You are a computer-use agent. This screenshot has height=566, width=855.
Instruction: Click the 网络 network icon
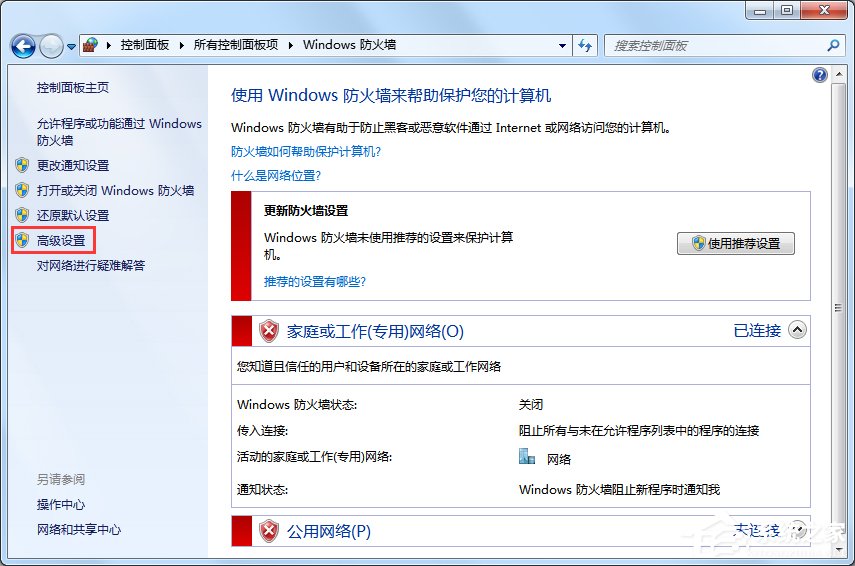coord(528,457)
